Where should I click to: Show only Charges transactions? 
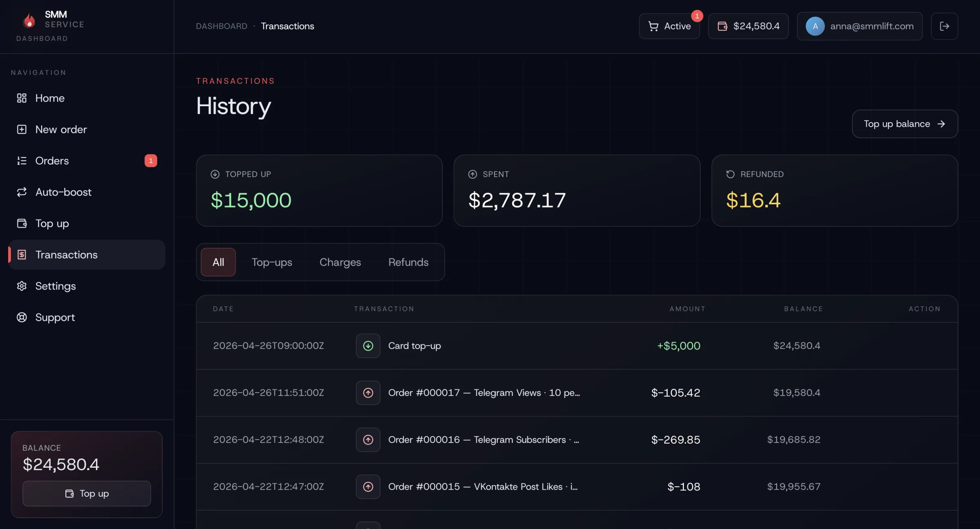pos(340,262)
